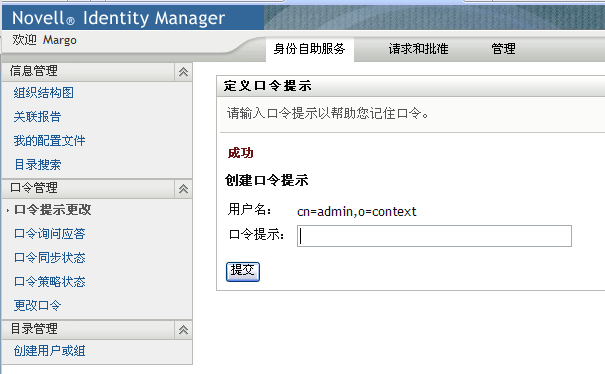View 口令策略状态 page

49,282
